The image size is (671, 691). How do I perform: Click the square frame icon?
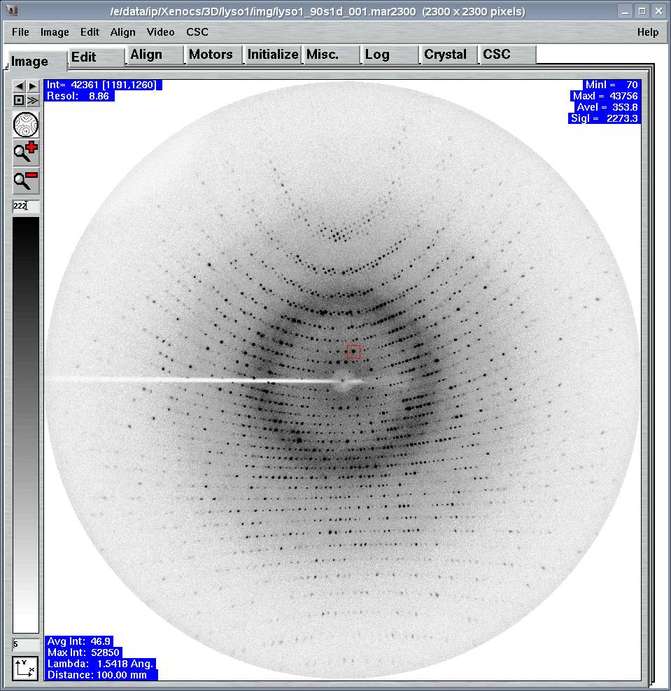[19, 100]
